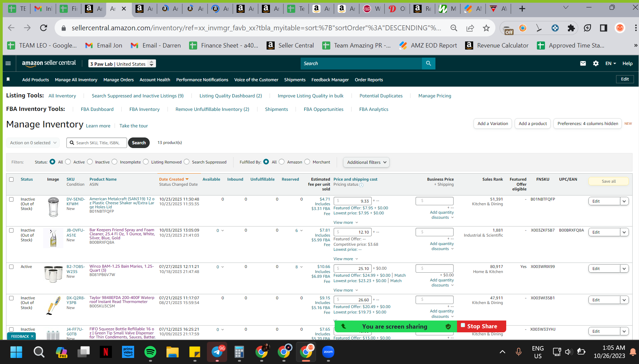Click the Add a product button
Screen dimensions: 639x364
click(x=533, y=124)
